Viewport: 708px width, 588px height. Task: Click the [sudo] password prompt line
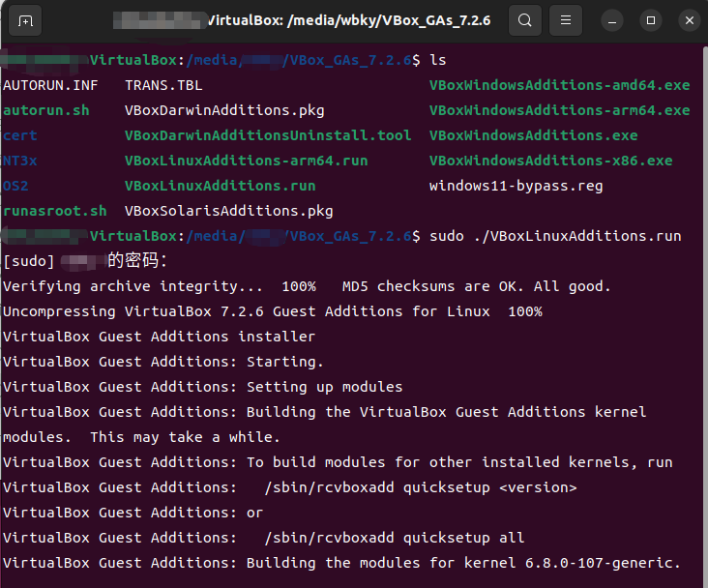(85, 261)
